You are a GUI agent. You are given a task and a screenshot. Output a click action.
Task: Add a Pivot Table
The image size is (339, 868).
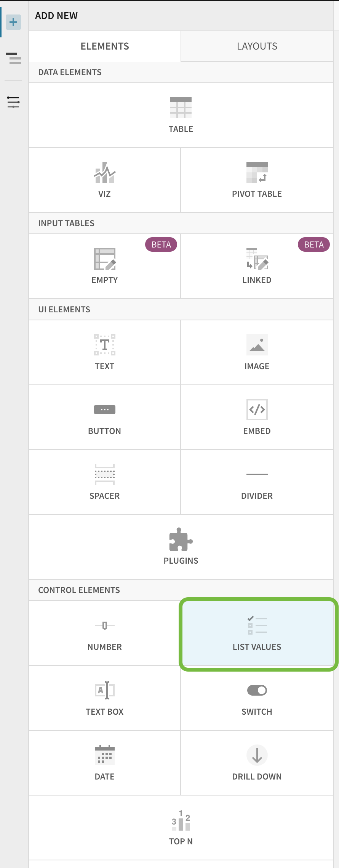tap(257, 179)
